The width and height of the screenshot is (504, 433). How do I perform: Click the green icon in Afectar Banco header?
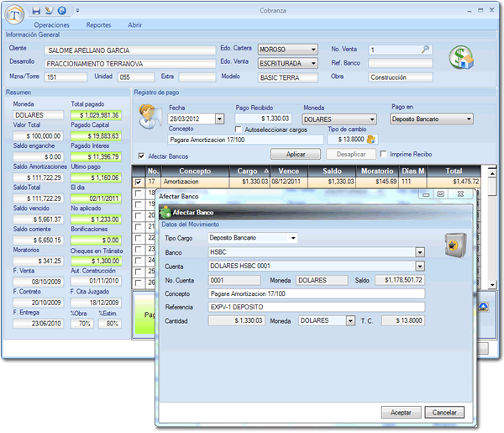[x=165, y=213]
